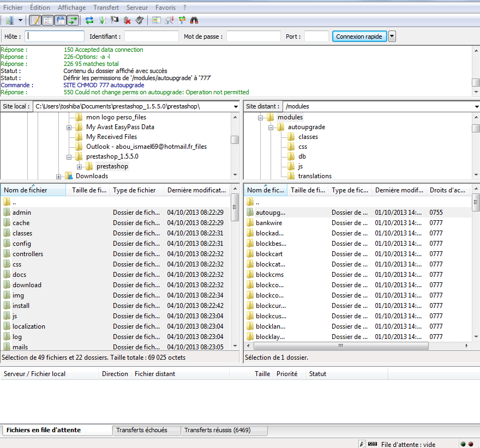Toggle local directory tree view

pos(47,20)
